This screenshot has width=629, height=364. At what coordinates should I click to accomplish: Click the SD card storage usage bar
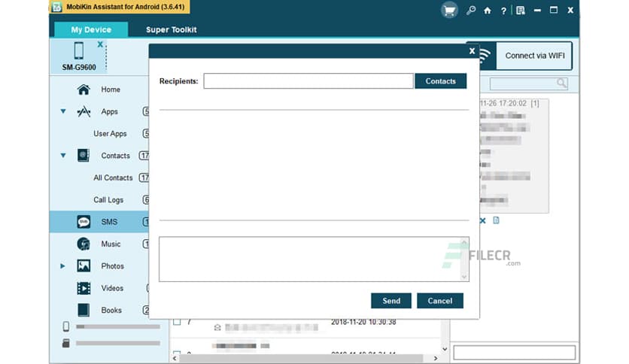pyautogui.click(x=118, y=343)
